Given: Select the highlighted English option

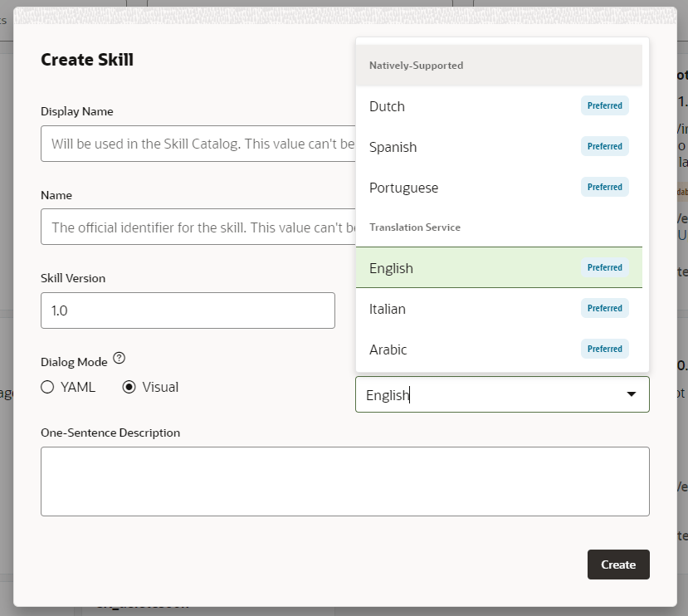Looking at the screenshot, I should [x=392, y=268].
